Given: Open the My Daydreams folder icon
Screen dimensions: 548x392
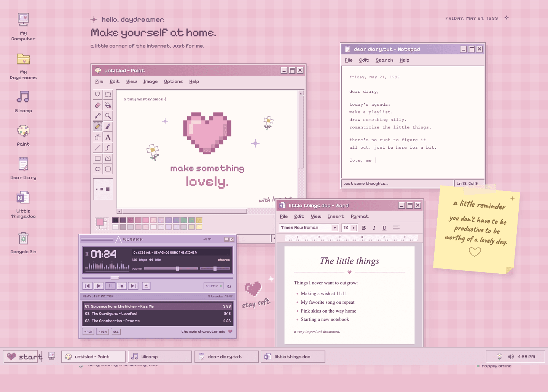Looking at the screenshot, I should click(23, 66).
